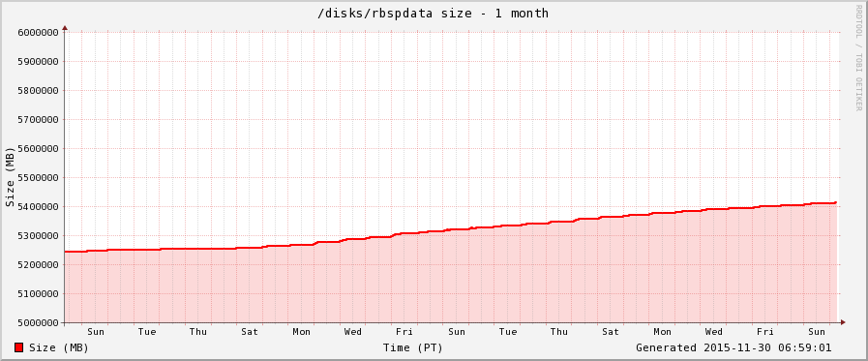Click the 6000000 Y-axis label
Screen dimensions: 868x361
pos(39,32)
